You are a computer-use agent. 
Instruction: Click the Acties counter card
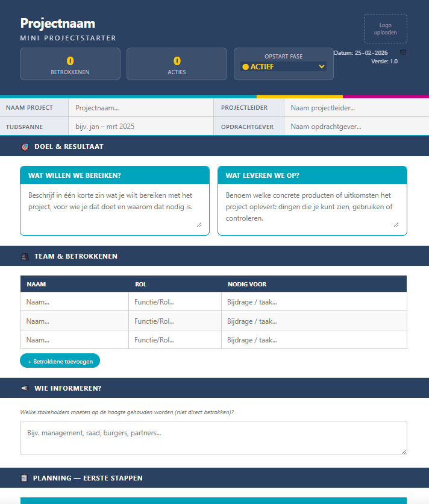coord(177,64)
